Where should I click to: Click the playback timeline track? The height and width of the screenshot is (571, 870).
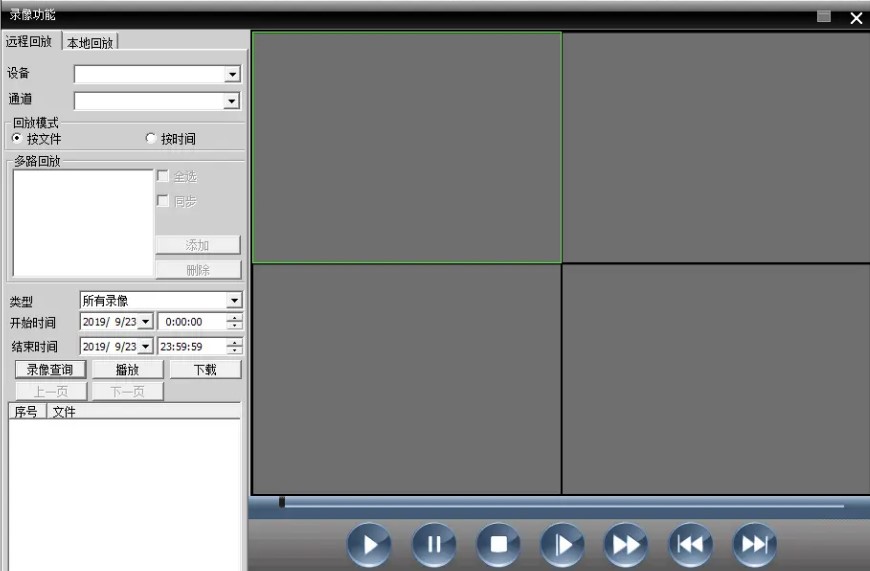click(x=564, y=504)
